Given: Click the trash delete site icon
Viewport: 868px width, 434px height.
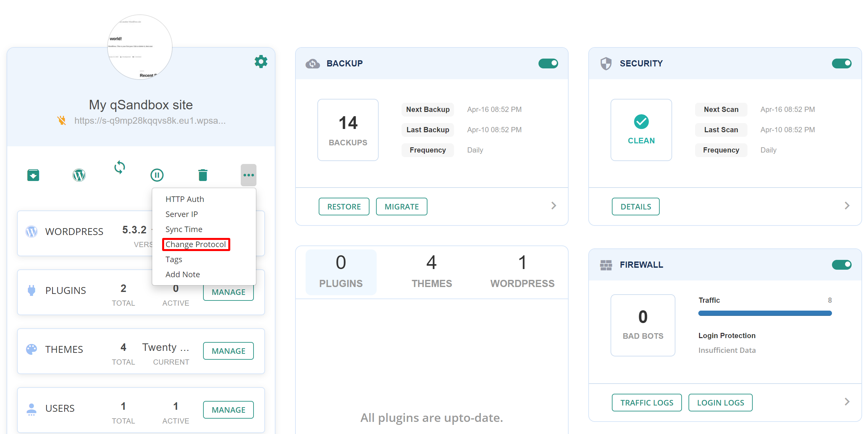Looking at the screenshot, I should pyautogui.click(x=202, y=175).
